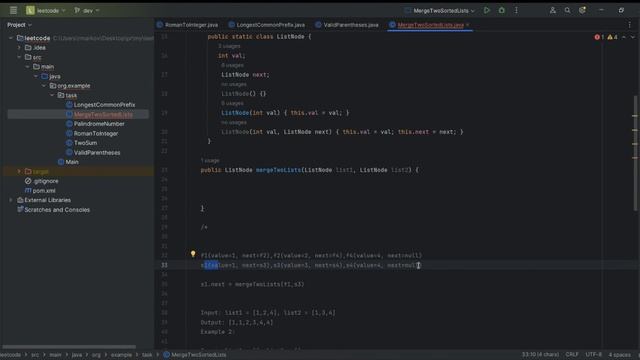Open the leetcode project dropdown
The height and width of the screenshot is (360, 640).
coord(46,11)
